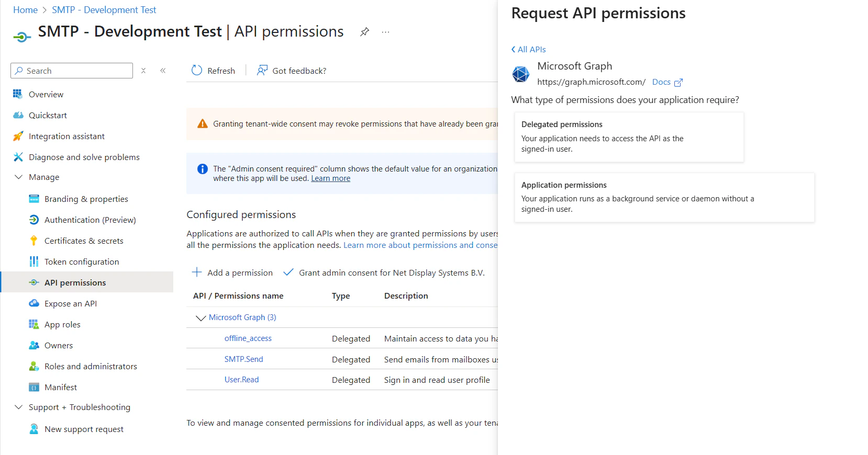Click the Overview icon in sidebar

click(x=18, y=94)
